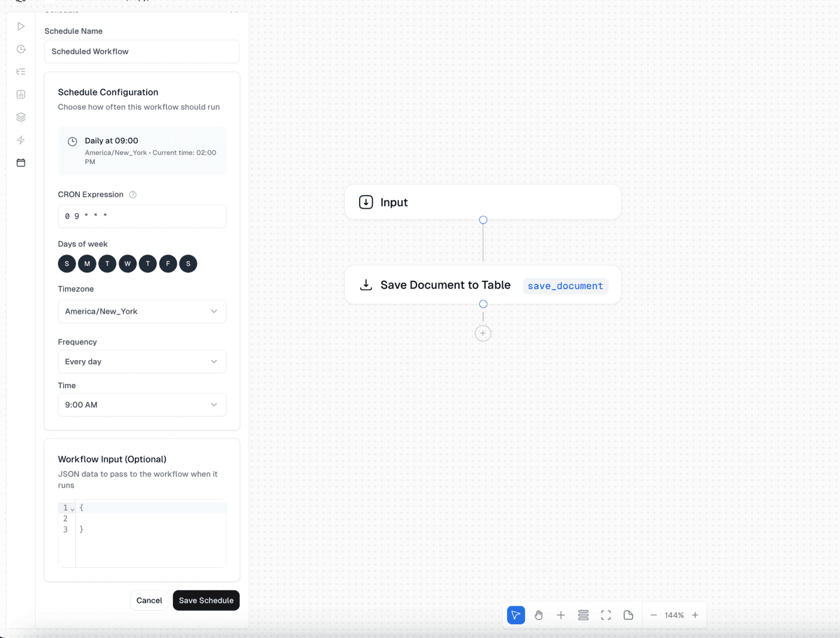The width and height of the screenshot is (840, 638).
Task: Click the CRON Expression input field
Action: tap(142, 216)
